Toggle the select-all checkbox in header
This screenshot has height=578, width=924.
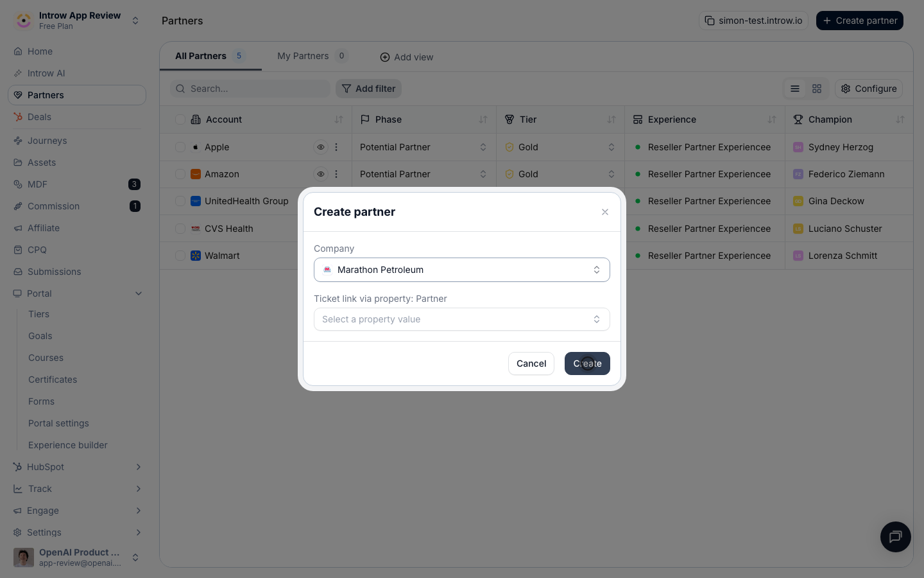click(x=180, y=119)
